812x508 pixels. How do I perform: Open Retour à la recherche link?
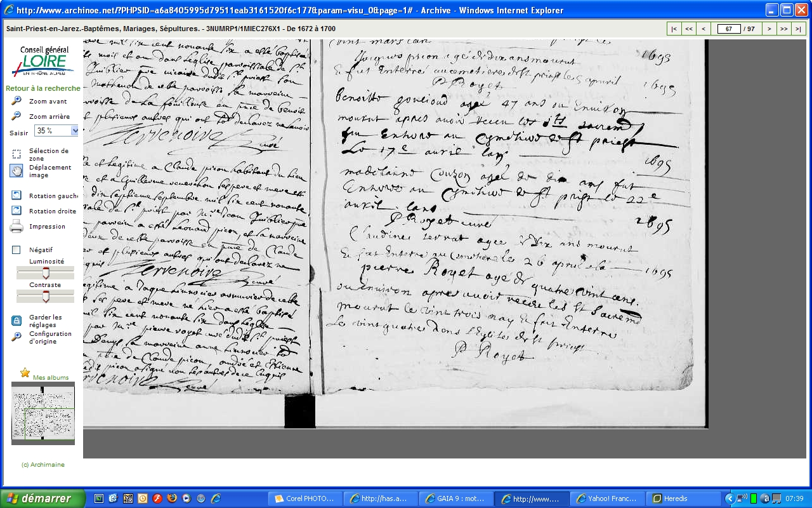43,88
